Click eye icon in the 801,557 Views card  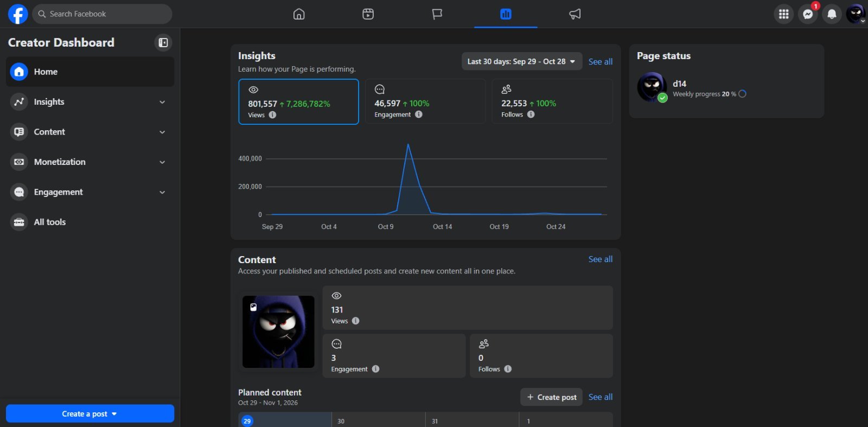pos(253,90)
